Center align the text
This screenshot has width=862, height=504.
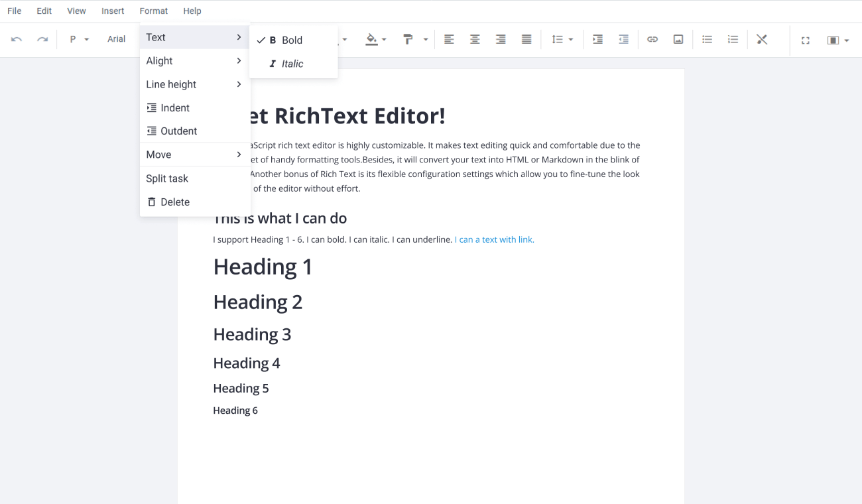click(475, 40)
